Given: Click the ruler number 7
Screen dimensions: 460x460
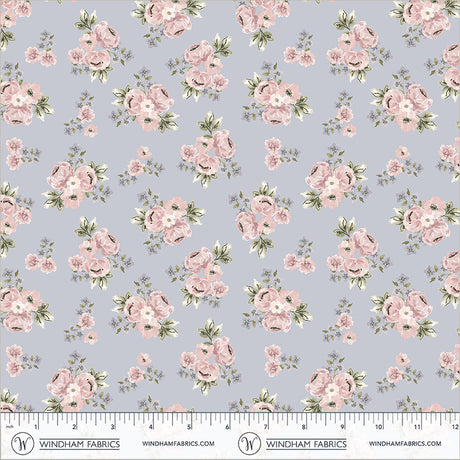Looking at the screenshot, I should click(x=266, y=427).
